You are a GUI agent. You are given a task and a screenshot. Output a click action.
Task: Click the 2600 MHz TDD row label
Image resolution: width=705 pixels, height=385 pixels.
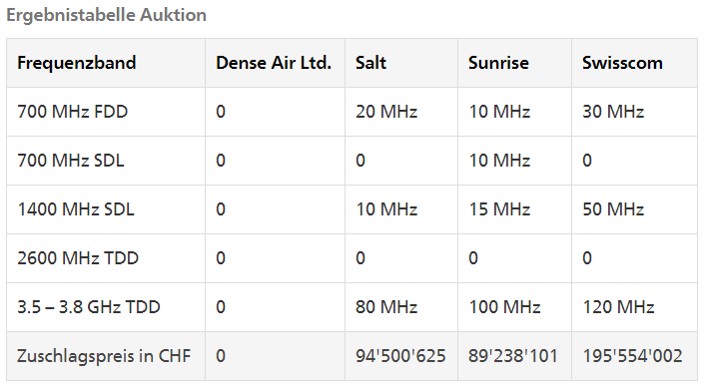pos(78,258)
